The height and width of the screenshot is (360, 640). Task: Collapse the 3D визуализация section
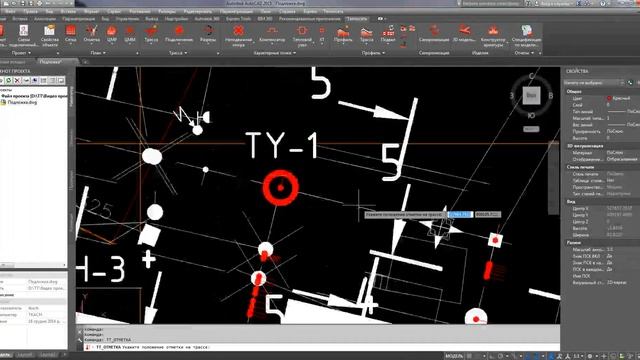coord(584,146)
